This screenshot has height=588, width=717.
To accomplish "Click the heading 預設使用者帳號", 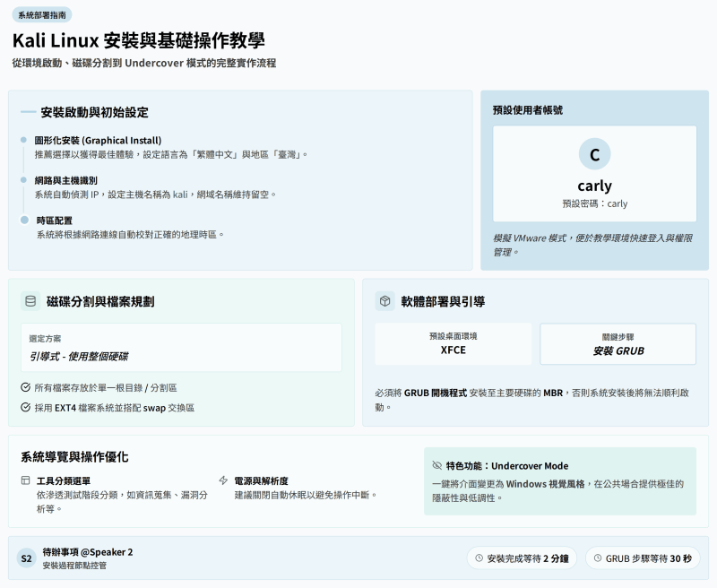I will point(528,109).
